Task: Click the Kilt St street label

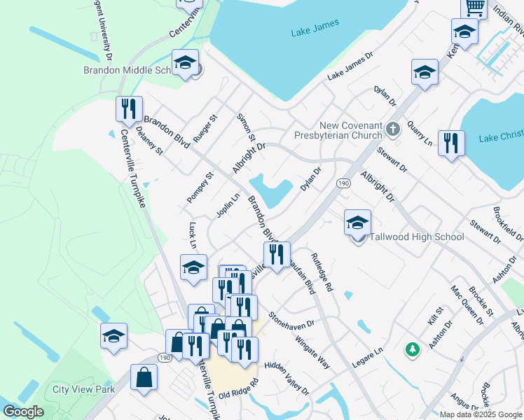Action: point(436,316)
